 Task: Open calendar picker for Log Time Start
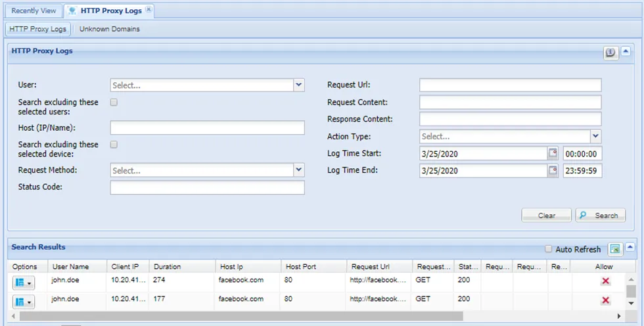pyautogui.click(x=553, y=154)
